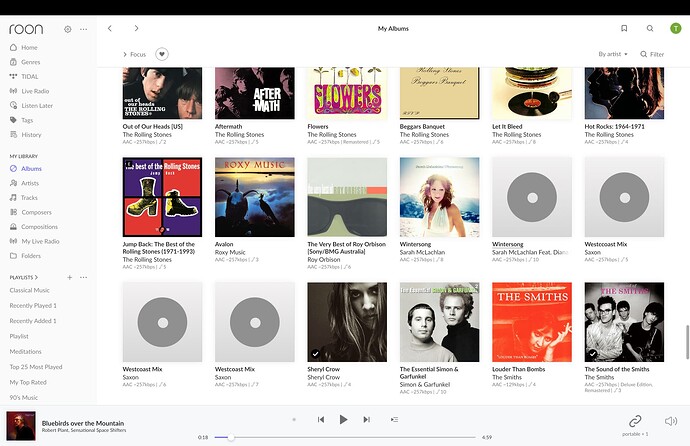Expand the Playlists section header
The height and width of the screenshot is (446, 690).
pos(24,278)
